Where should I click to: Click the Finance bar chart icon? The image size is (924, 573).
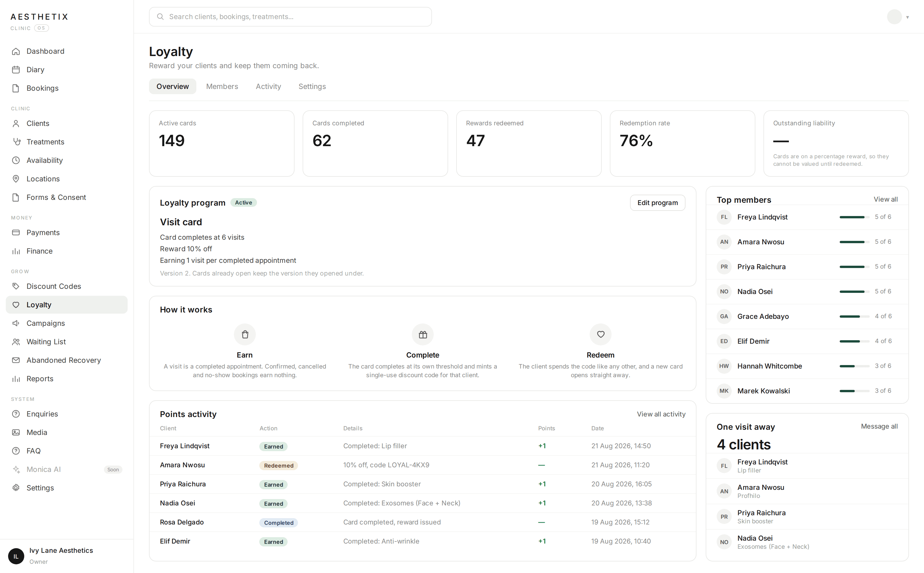16,251
